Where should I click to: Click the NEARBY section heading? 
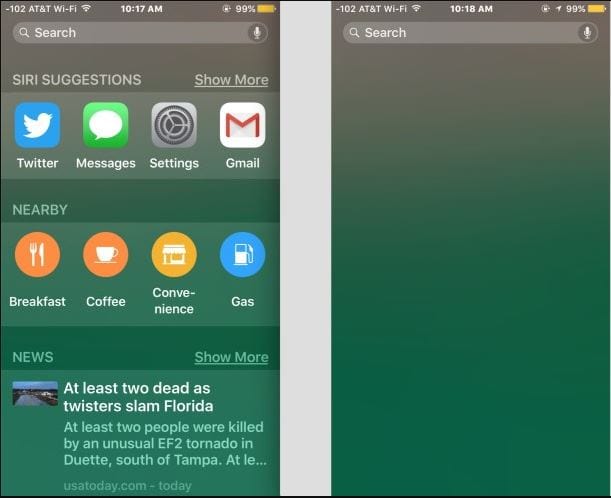click(x=40, y=210)
